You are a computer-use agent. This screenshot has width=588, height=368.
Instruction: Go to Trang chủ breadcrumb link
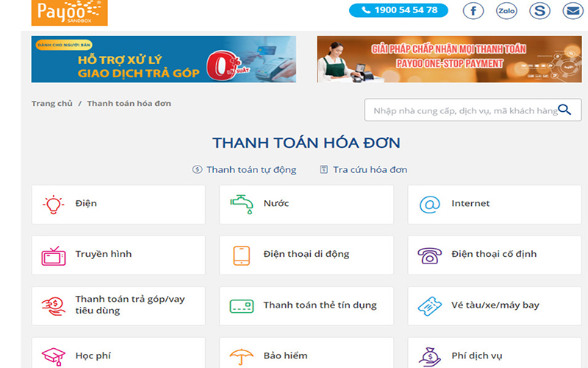pos(51,104)
